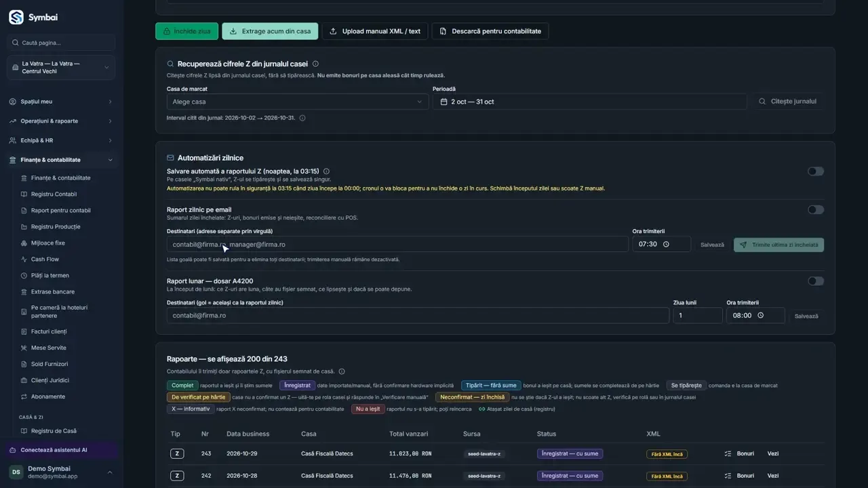868x488 pixels.
Task: Click Descarcă pentru contabilitate button
Action: 490,31
